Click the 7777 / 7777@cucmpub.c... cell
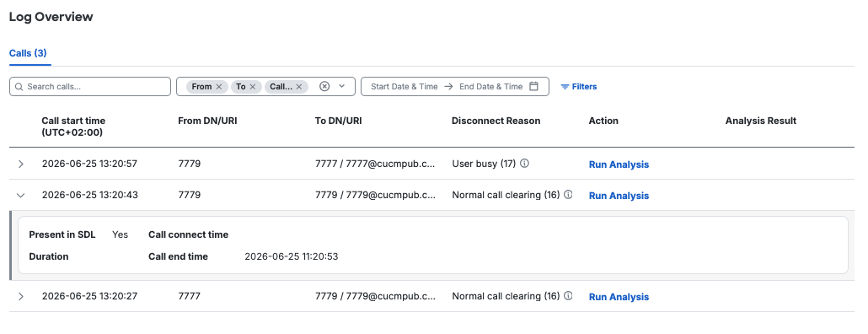868x334 pixels. click(x=375, y=164)
